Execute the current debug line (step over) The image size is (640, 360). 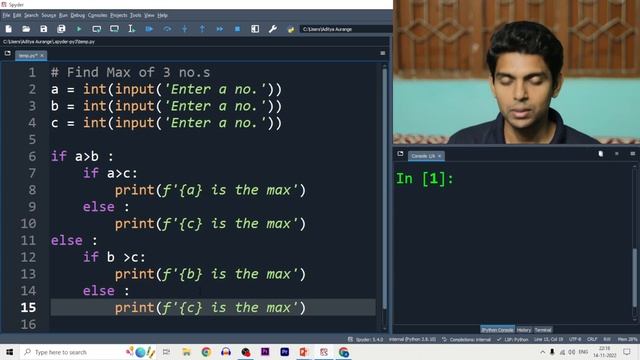[x=167, y=29]
